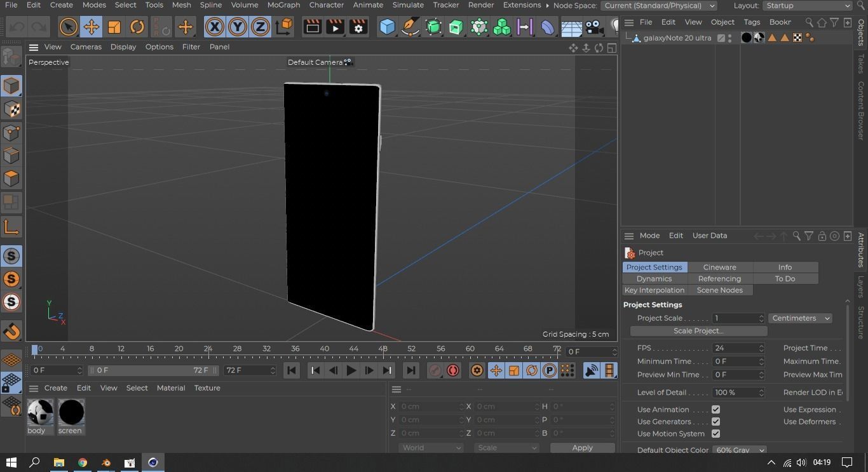Switch to Polygons mode
Screen dimensions: 868x472
pos(11,179)
